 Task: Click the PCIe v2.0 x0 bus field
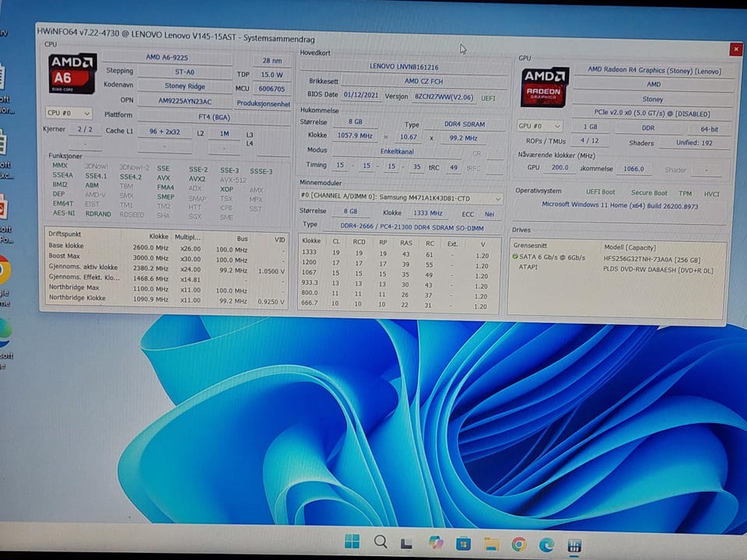tap(652, 114)
